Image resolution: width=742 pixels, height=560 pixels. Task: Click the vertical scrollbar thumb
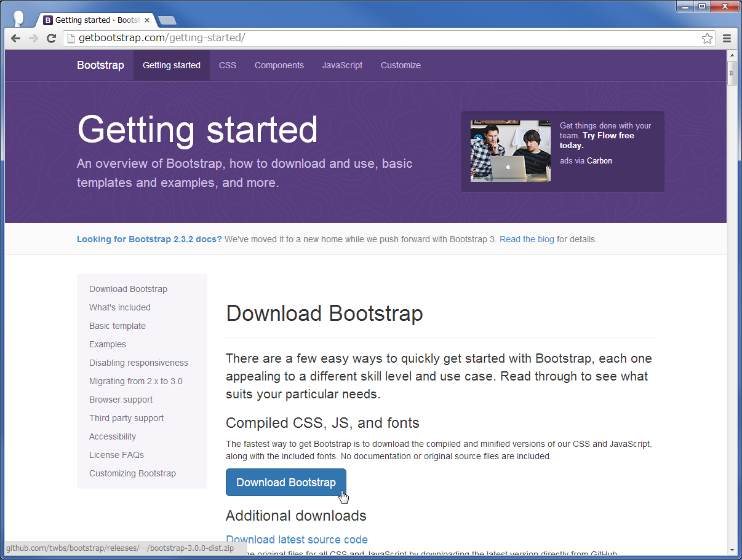tap(732, 73)
